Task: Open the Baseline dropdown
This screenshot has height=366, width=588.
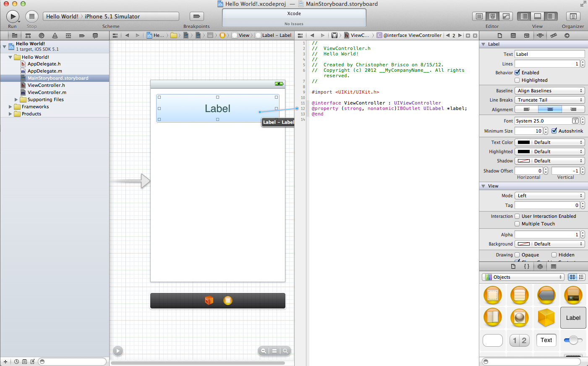Action: [x=550, y=91]
